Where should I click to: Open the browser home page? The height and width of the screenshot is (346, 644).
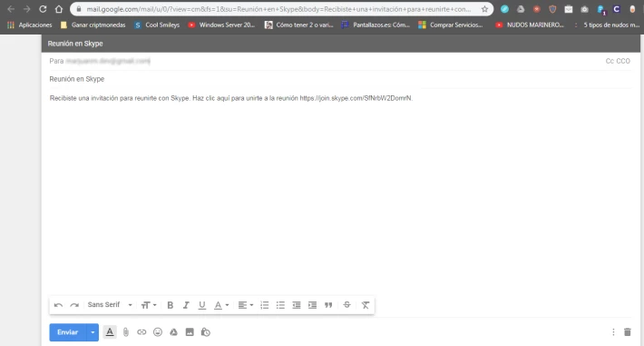tap(59, 9)
